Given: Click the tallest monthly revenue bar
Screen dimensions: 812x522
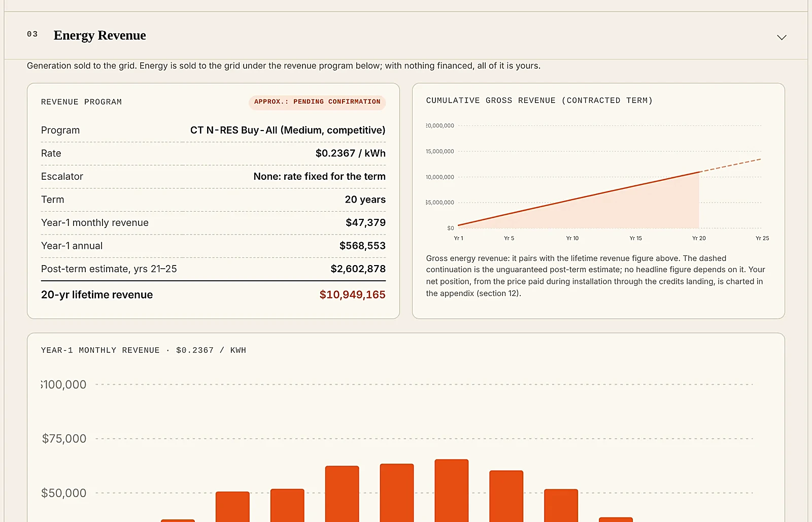Looking at the screenshot, I should pos(452,491).
